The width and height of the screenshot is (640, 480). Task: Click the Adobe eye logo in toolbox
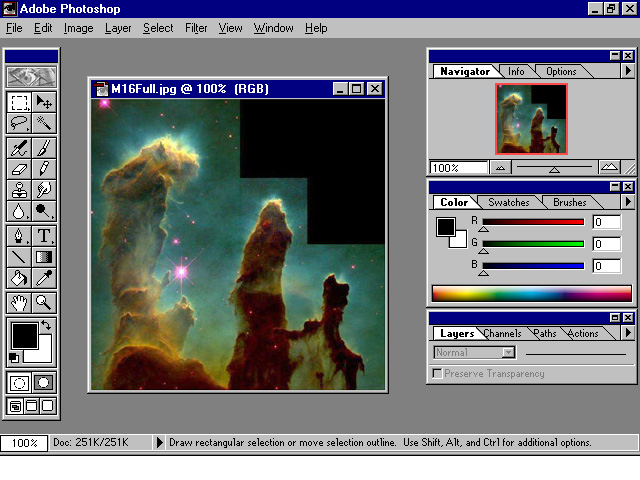pos(31,76)
